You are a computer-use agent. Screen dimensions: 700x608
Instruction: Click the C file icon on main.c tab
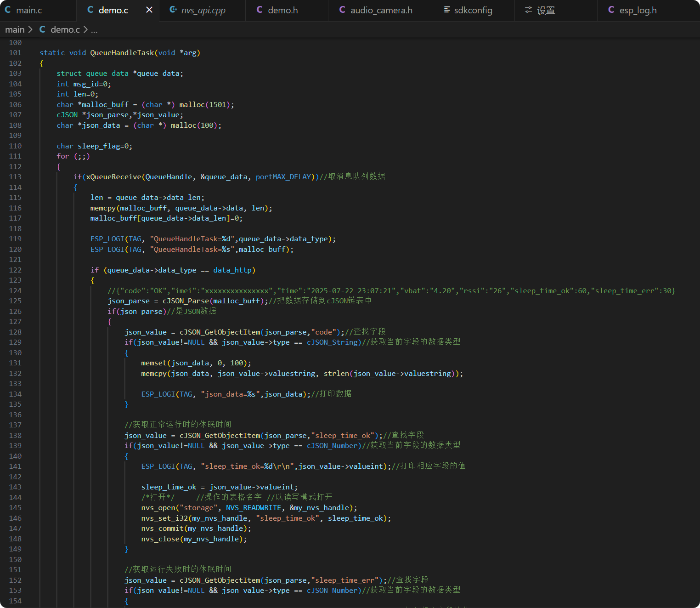click(x=8, y=10)
